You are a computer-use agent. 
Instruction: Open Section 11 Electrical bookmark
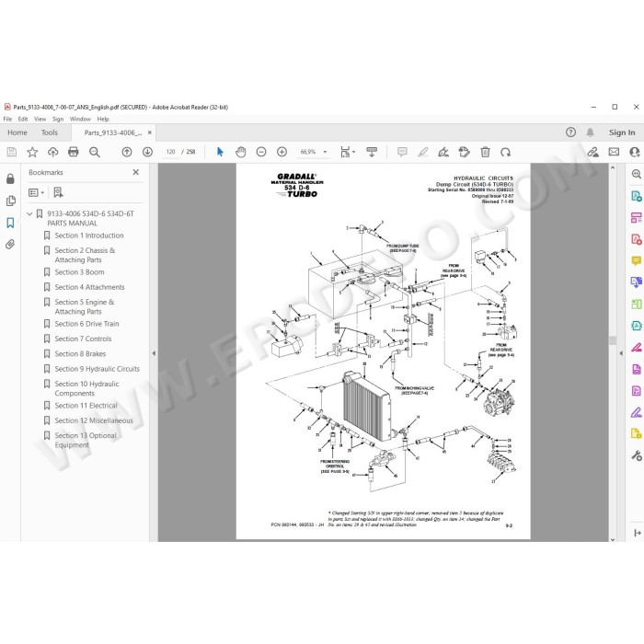[86, 406]
